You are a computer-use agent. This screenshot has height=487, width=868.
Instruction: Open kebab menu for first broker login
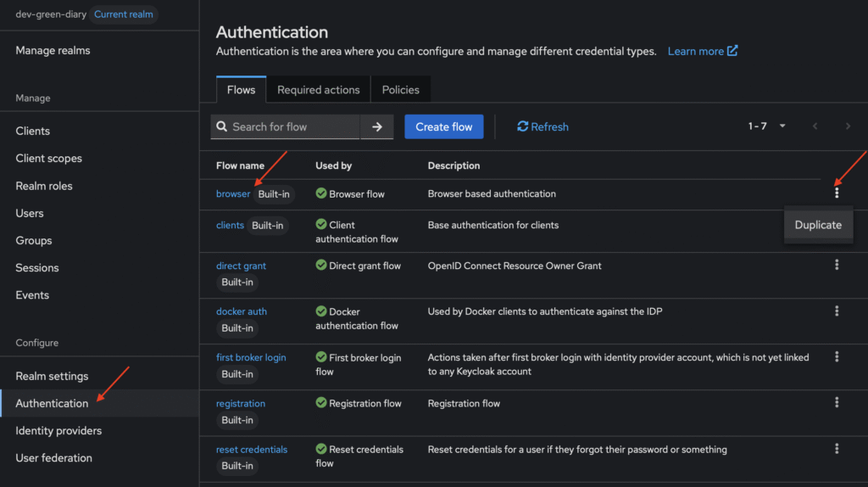(837, 356)
